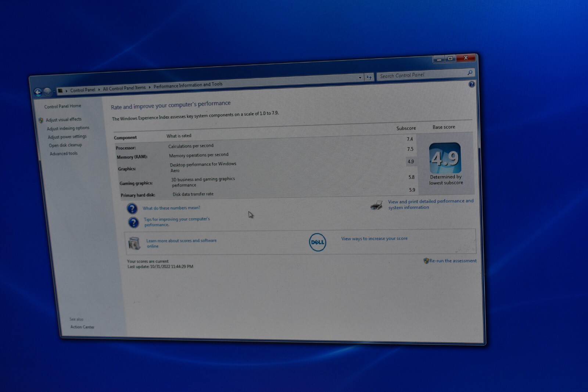This screenshot has width=588, height=392.
Task: Click the 4.9 base score badge
Action: tap(445, 158)
